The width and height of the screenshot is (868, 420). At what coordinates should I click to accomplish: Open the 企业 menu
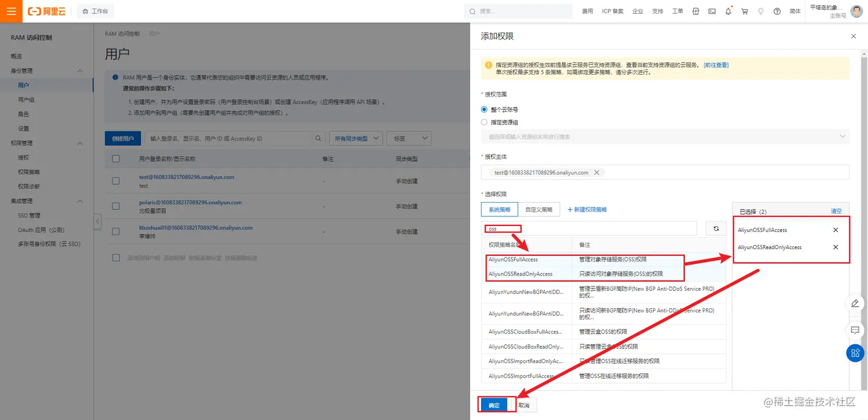tap(638, 11)
